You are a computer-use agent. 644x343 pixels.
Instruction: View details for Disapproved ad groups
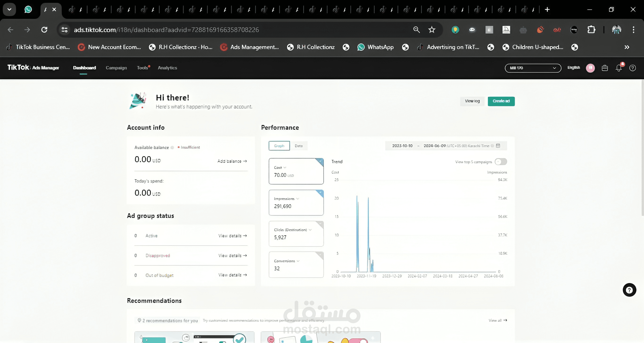[232, 255]
